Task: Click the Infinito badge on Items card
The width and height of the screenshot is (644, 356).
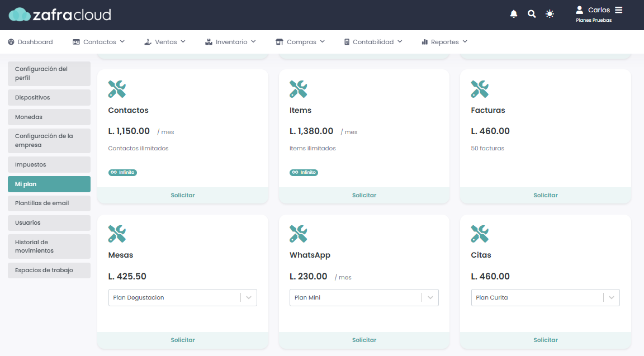Action: 304,173
